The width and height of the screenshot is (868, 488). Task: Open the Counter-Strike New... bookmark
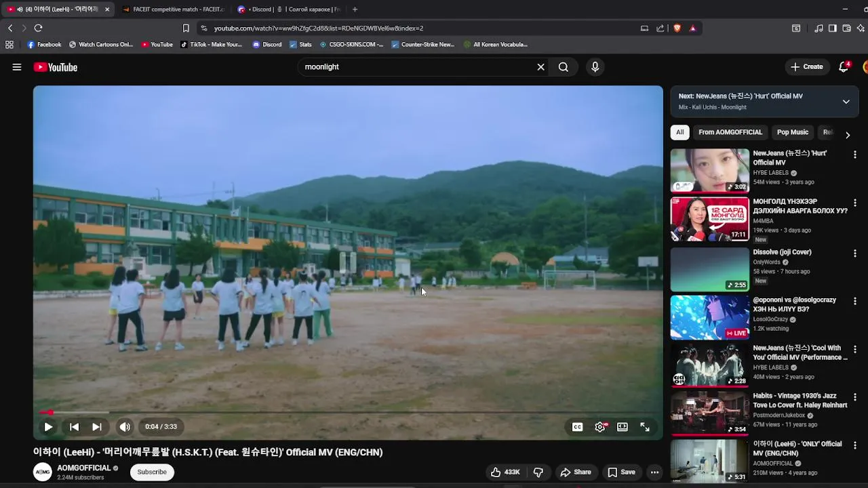tap(423, 45)
